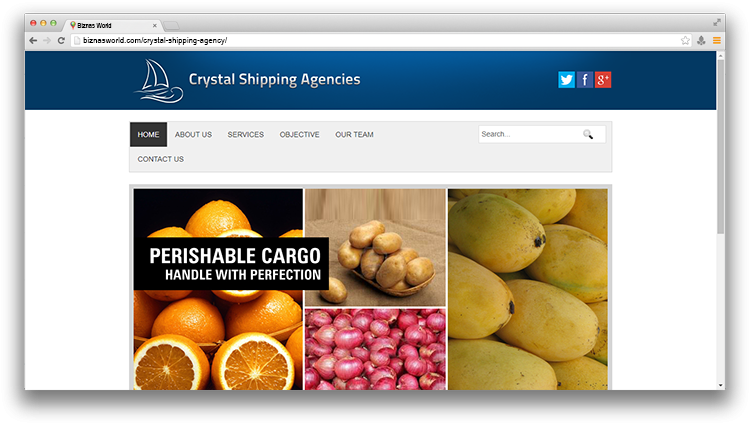Open the Facebook social icon
Image resolution: width=750 pixels, height=425 pixels.
coord(585,80)
